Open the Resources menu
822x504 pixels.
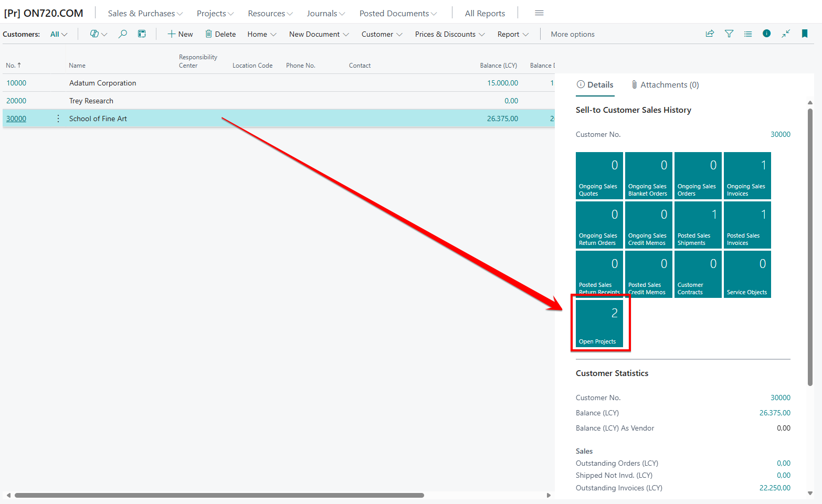click(270, 13)
